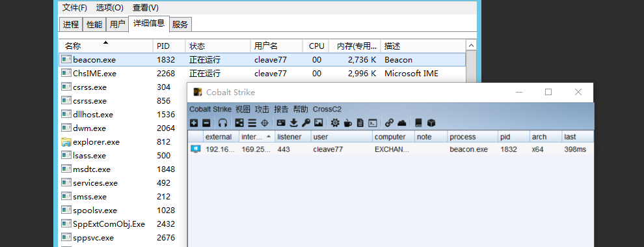Click the Windows beacon monitor icon in session row
Viewport: 644px width, 247px height.
tap(196, 149)
